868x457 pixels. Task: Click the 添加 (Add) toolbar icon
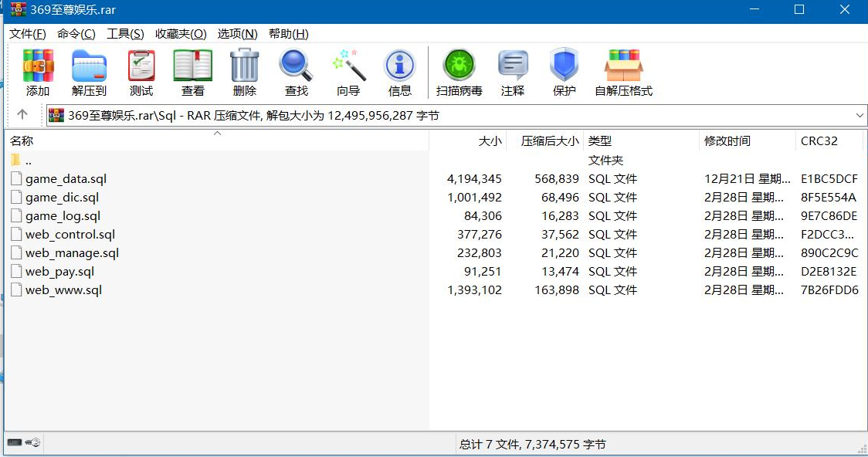click(36, 69)
